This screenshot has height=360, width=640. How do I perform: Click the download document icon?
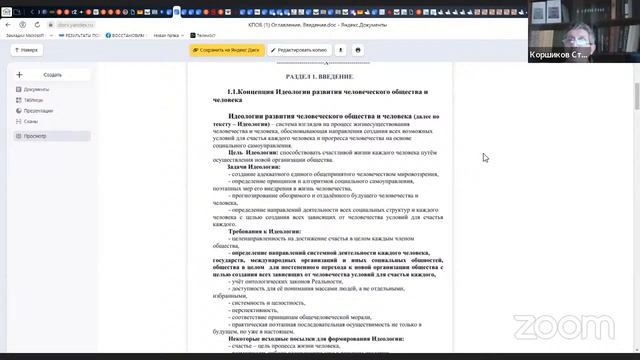pos(340,50)
